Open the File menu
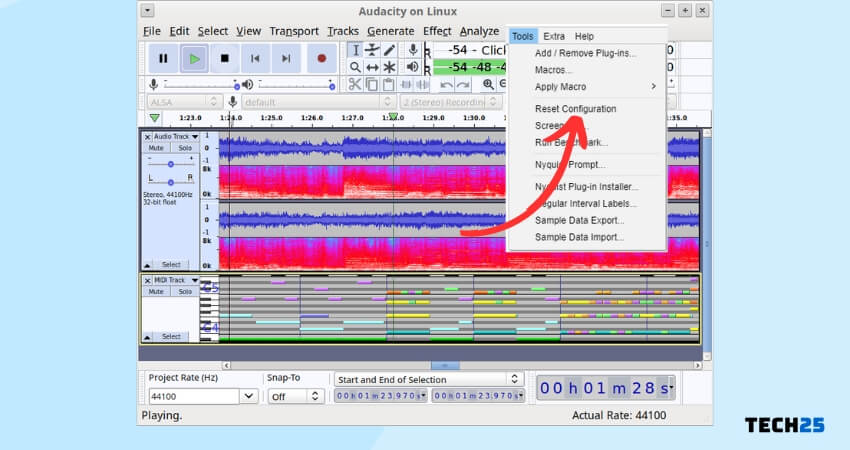850x450 pixels. coord(152,31)
